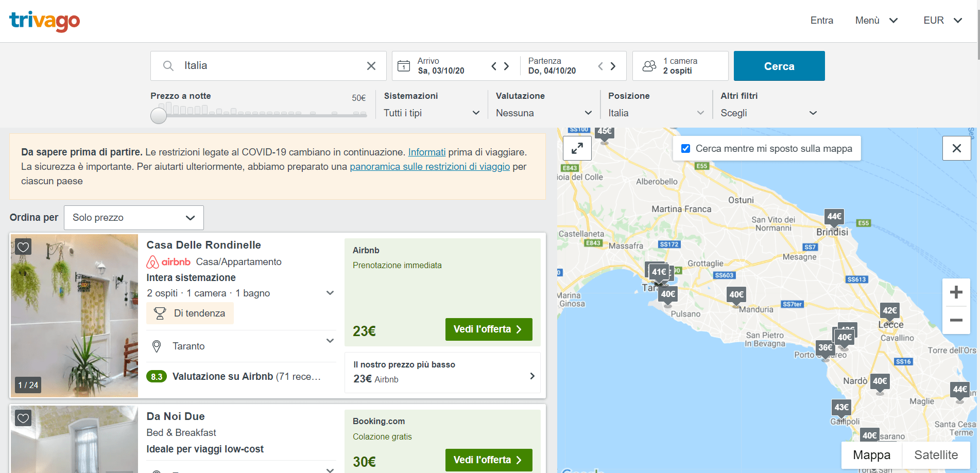Open the Informati link
980x473 pixels.
coord(427,152)
